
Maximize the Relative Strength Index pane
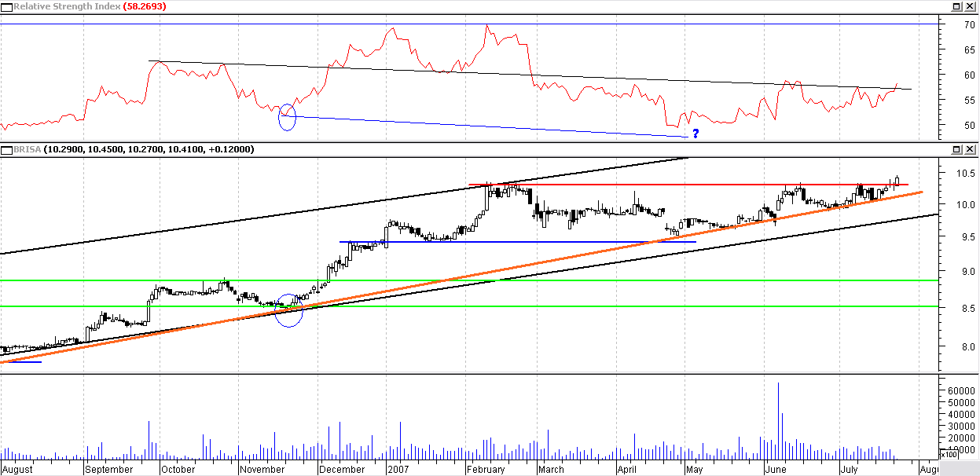point(957,5)
